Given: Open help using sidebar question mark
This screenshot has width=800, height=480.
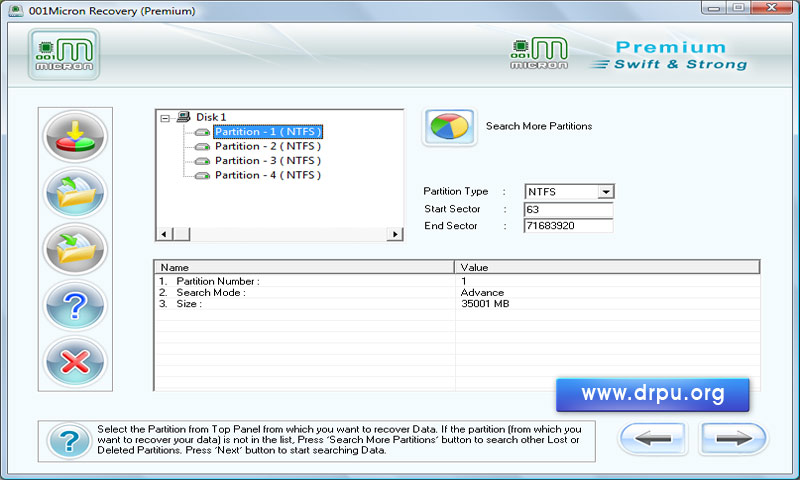Looking at the screenshot, I should tap(75, 306).
